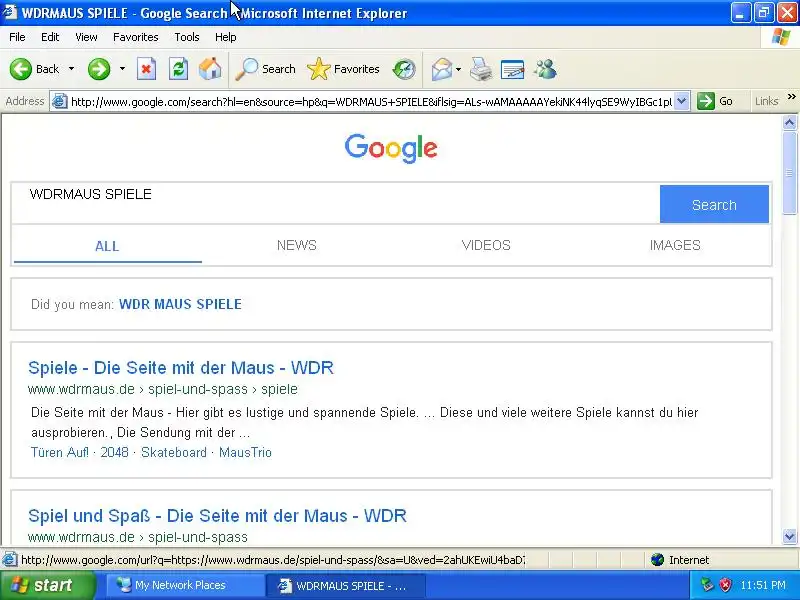Open the Mail button dropdown arrow
800x600 pixels.
(x=458, y=69)
